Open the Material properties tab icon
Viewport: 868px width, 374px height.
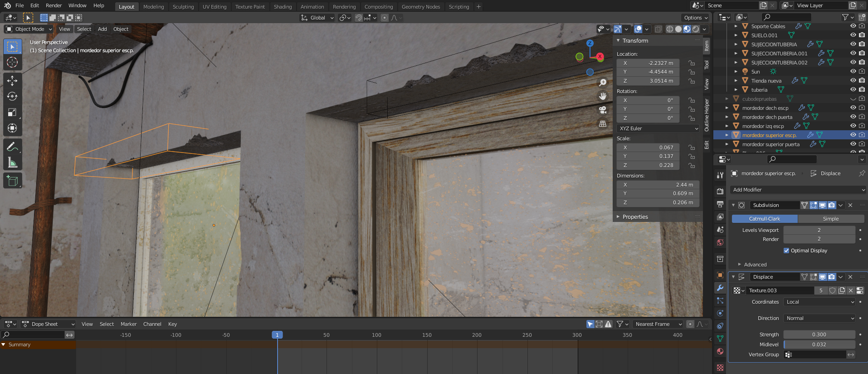[720, 351]
